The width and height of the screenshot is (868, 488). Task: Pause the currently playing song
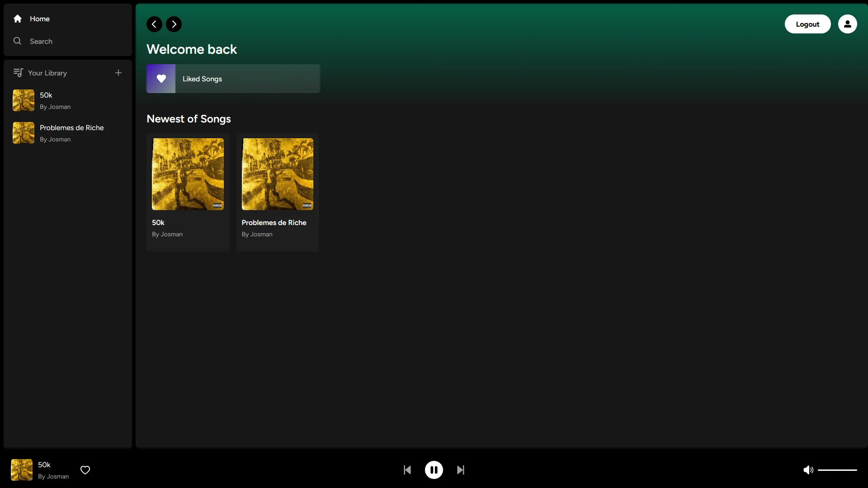tap(434, 470)
